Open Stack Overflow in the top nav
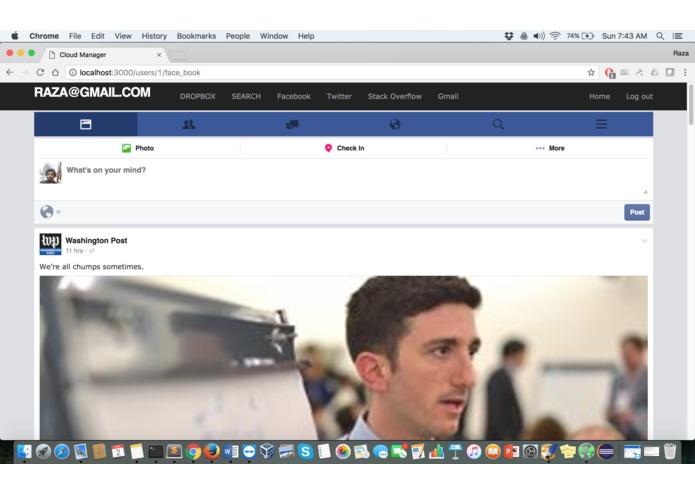 point(394,97)
